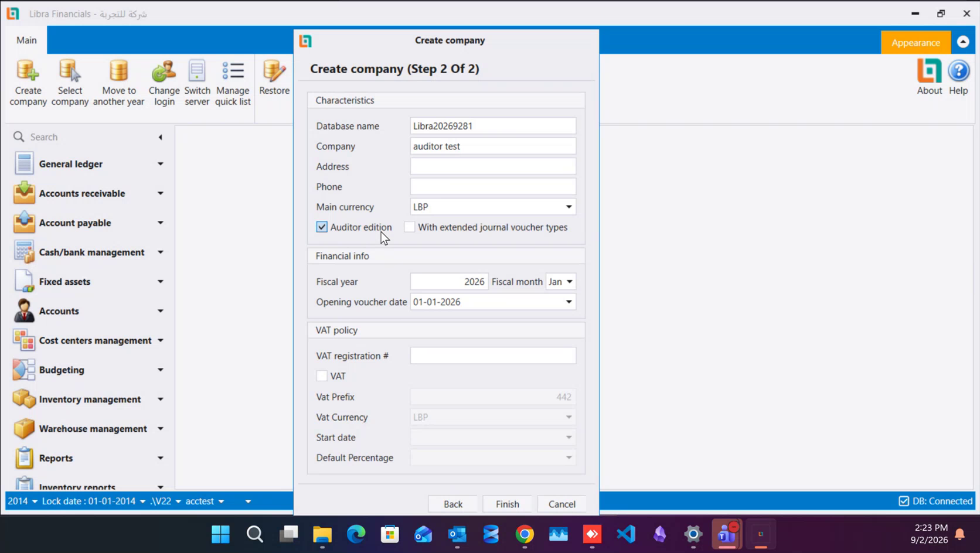Click the VAT registration # field

493,356
